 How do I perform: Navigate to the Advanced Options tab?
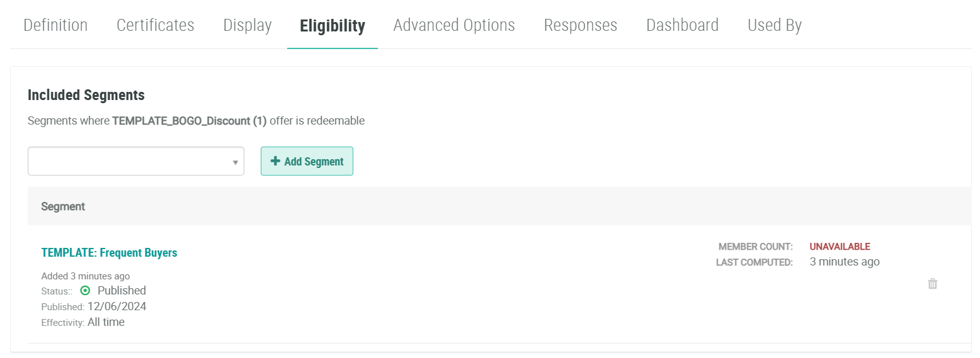pos(454,26)
